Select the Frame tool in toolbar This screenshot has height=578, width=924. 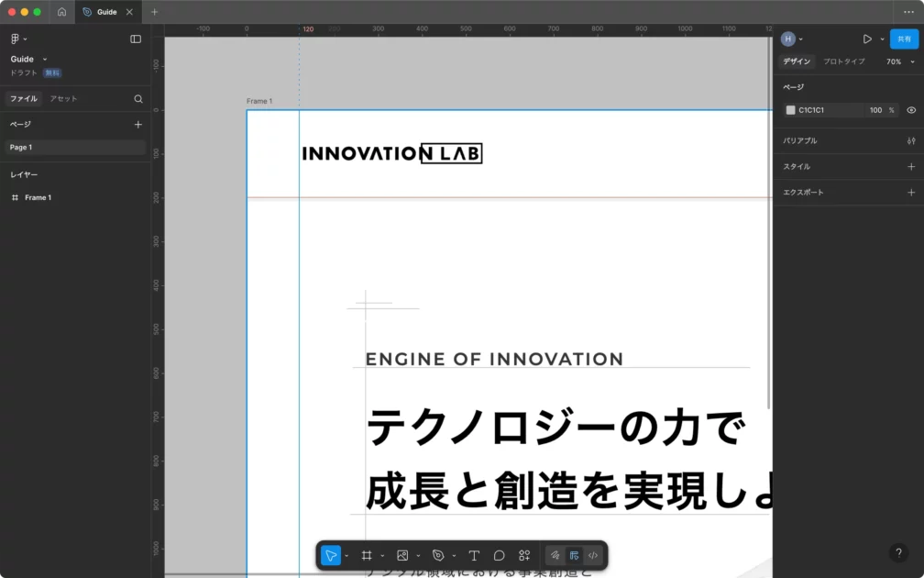click(x=366, y=555)
